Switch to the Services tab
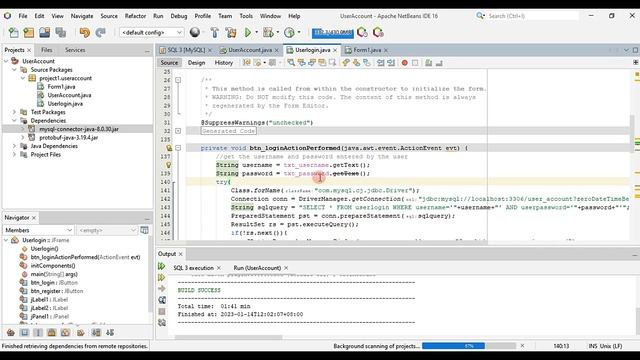 (x=75, y=50)
